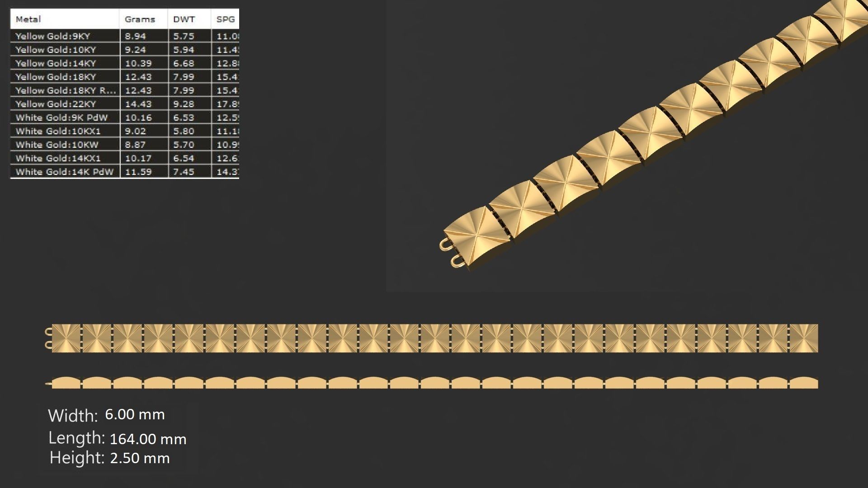Click the Metal column header
The height and width of the screenshot is (488, 868).
point(65,19)
